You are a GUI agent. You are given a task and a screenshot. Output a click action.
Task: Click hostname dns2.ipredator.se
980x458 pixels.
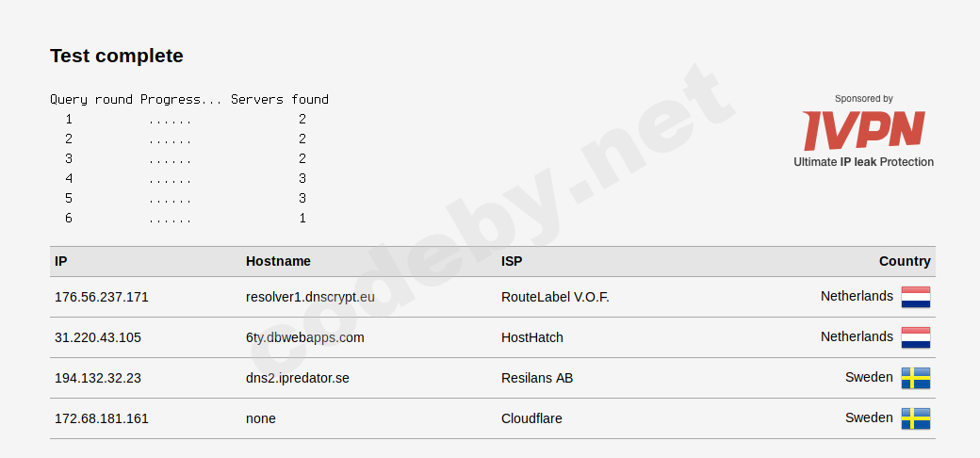coord(298,378)
